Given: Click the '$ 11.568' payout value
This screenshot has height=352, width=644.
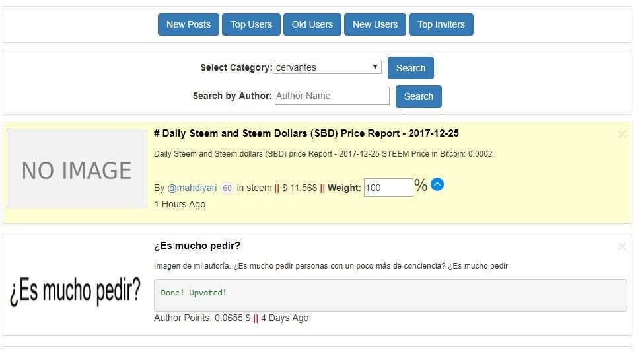Looking at the screenshot, I should (299, 188).
